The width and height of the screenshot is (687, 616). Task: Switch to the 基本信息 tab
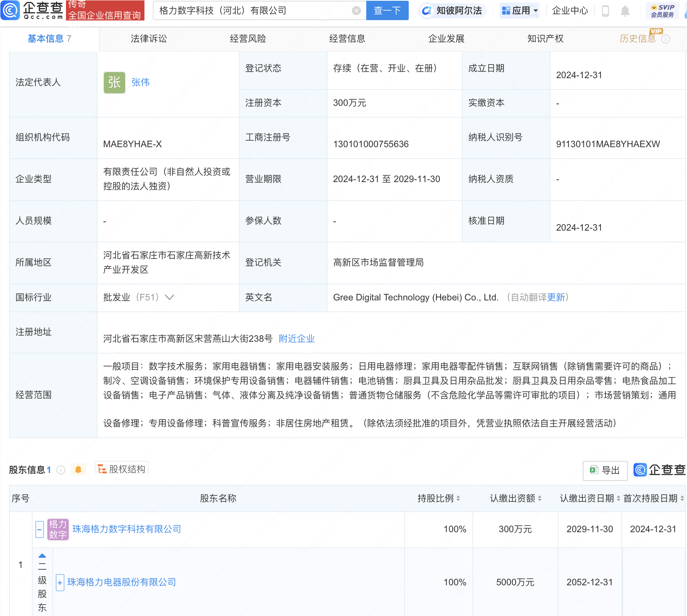(x=49, y=39)
